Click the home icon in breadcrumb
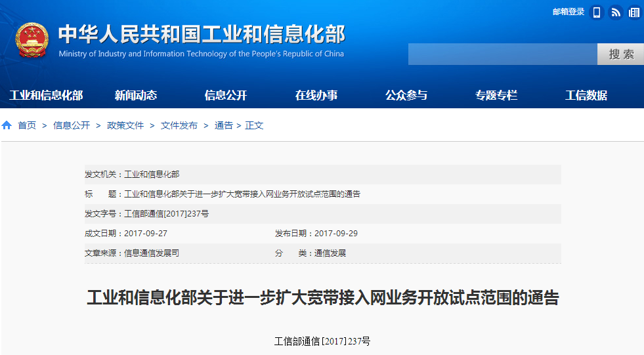Screen dimensions: 644x355 coord(7,125)
